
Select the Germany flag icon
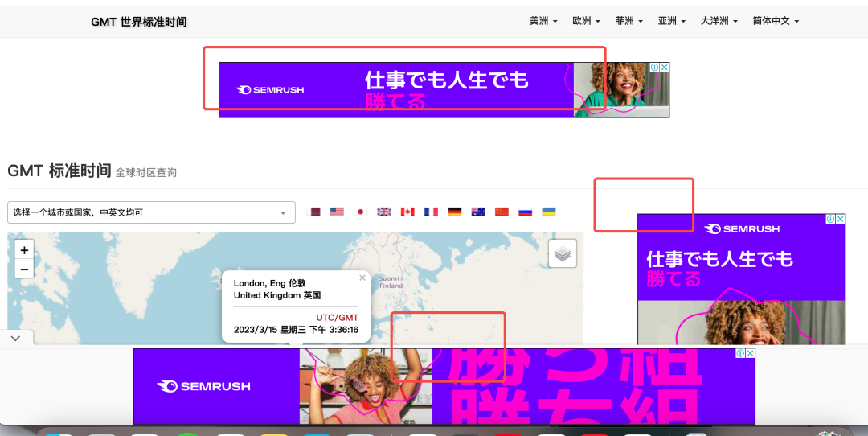(454, 212)
